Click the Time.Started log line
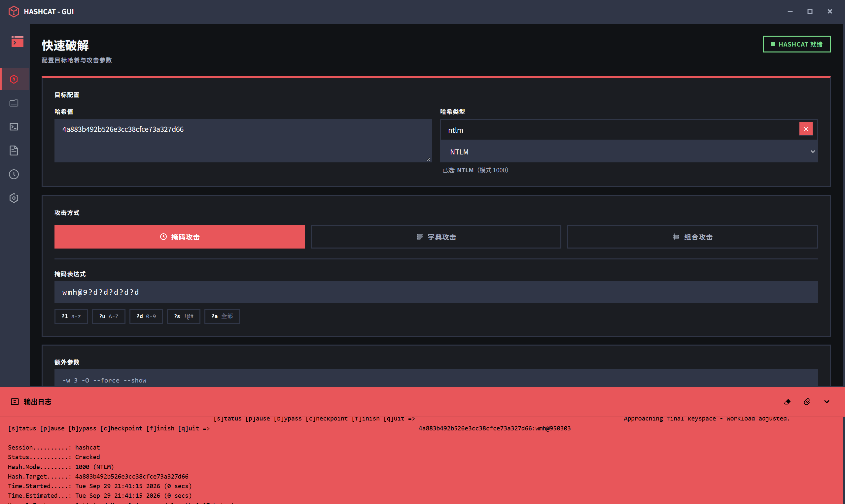This screenshot has width=845, height=504. [100, 486]
